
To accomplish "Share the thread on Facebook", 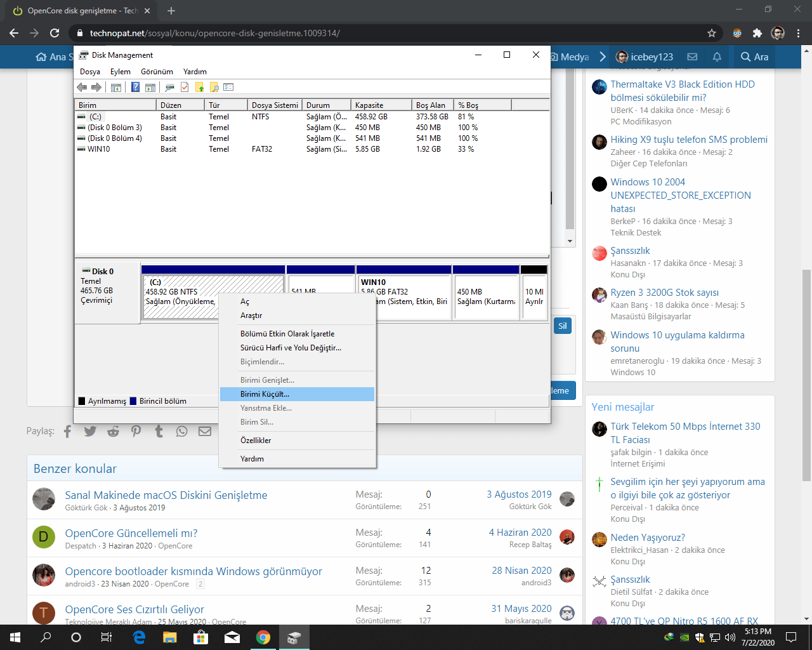I will [x=68, y=432].
